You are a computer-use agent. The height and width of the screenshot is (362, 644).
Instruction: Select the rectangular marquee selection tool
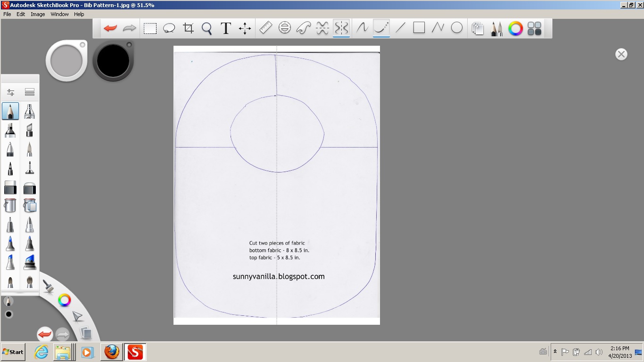click(x=150, y=28)
